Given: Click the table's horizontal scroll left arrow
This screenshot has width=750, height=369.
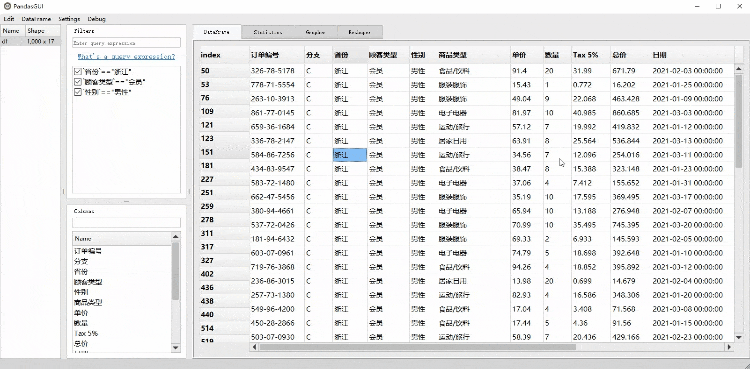Looking at the screenshot, I should point(254,347).
